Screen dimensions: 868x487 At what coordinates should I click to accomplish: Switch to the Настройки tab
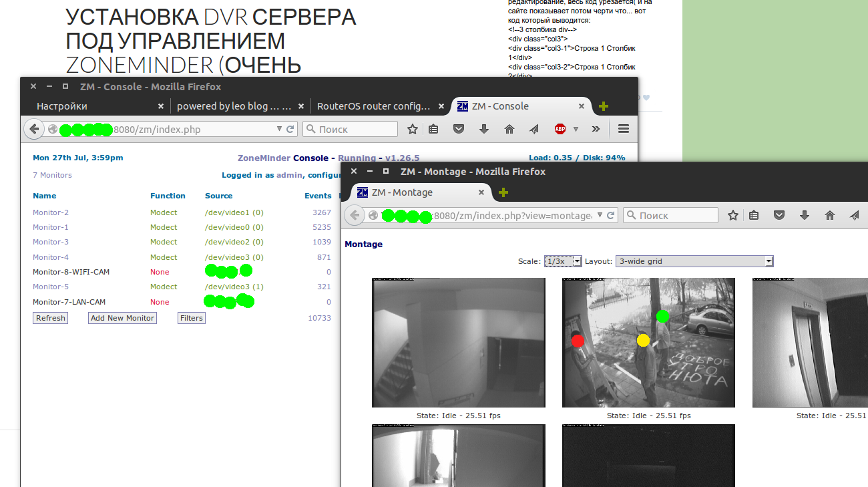[x=95, y=106]
